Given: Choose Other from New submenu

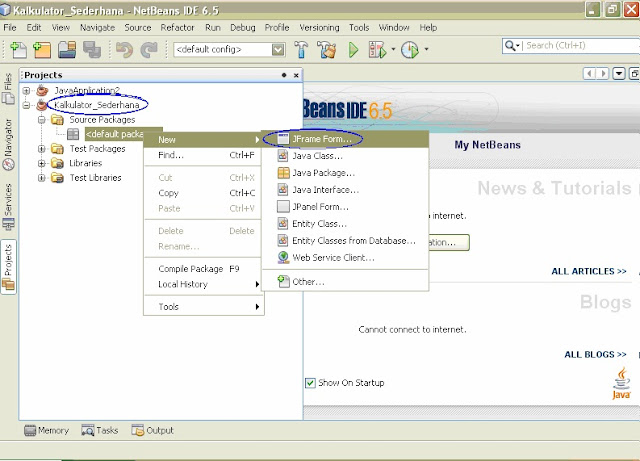Looking at the screenshot, I should point(345,282).
